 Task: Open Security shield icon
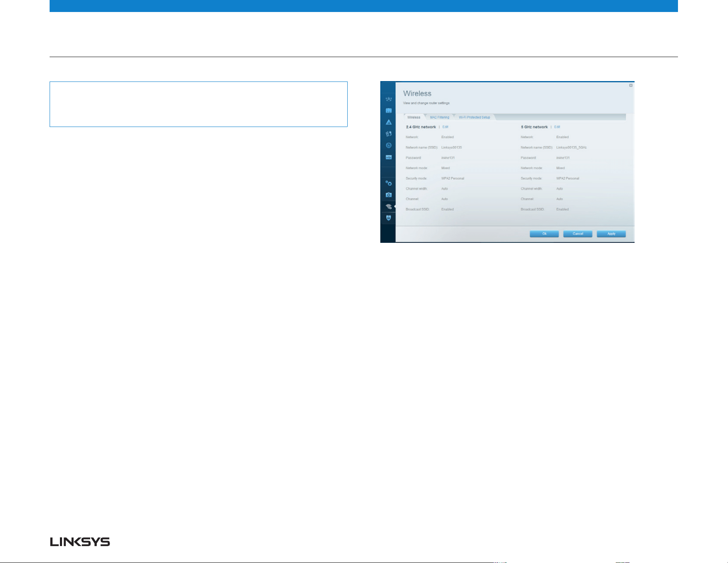click(389, 218)
